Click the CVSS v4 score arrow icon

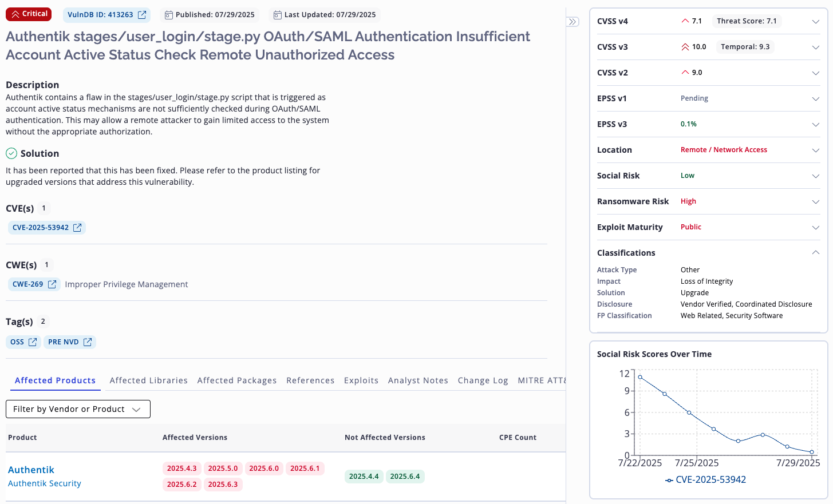pyautogui.click(x=685, y=21)
